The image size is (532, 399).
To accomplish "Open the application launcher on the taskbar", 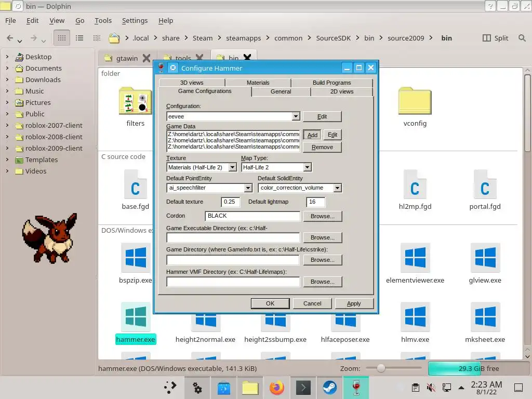I will click(170, 388).
